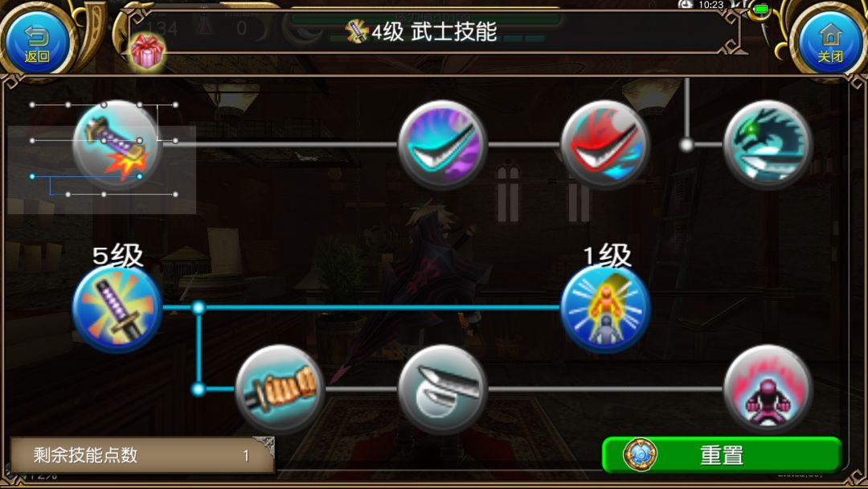
Task: Select the teal dragon blade skill
Action: pos(768,145)
